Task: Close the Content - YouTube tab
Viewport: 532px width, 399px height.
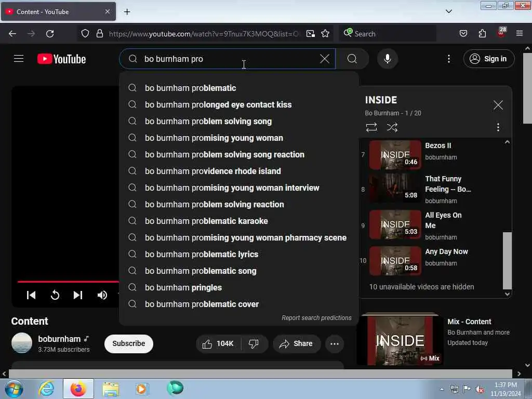Action: (107, 11)
